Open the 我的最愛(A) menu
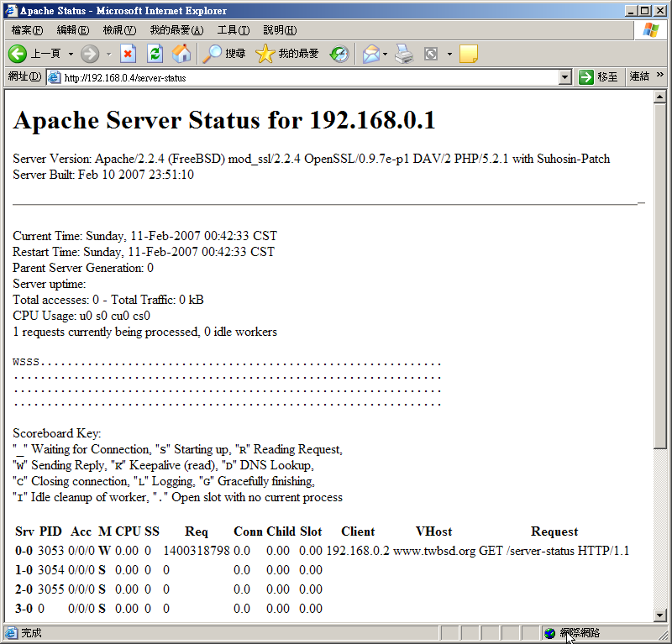The height and width of the screenshot is (644, 672). [x=176, y=30]
